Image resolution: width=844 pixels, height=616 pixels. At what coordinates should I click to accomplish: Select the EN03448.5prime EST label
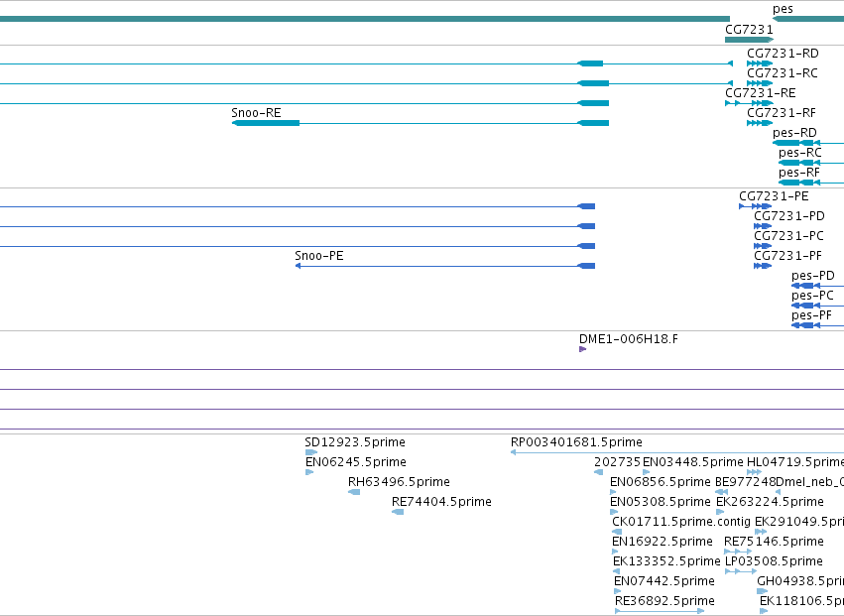tap(692, 462)
